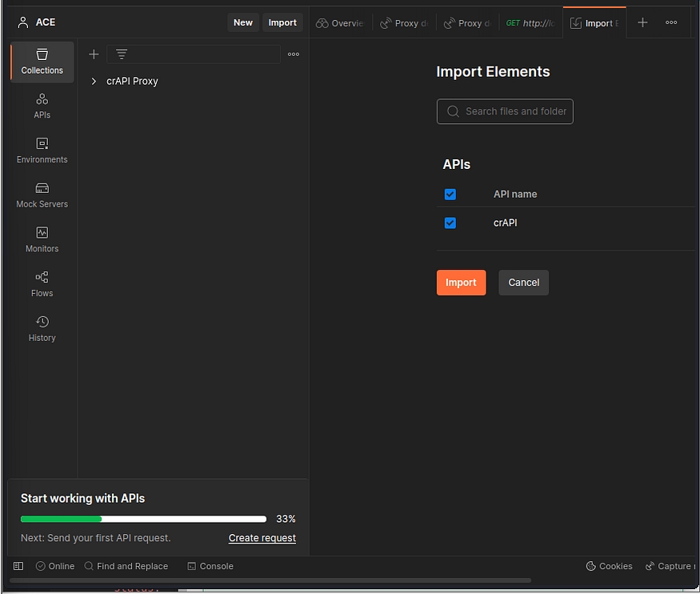700x594 pixels.
Task: View request History
Action: pyautogui.click(x=42, y=329)
